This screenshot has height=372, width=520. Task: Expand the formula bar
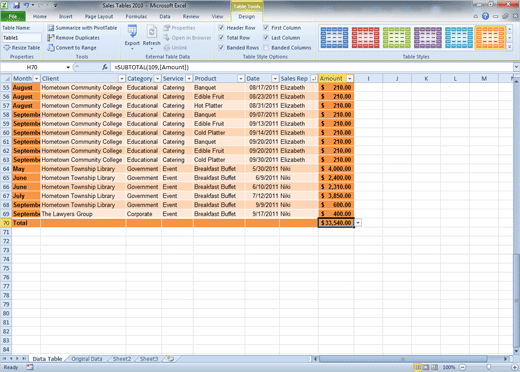coord(516,67)
